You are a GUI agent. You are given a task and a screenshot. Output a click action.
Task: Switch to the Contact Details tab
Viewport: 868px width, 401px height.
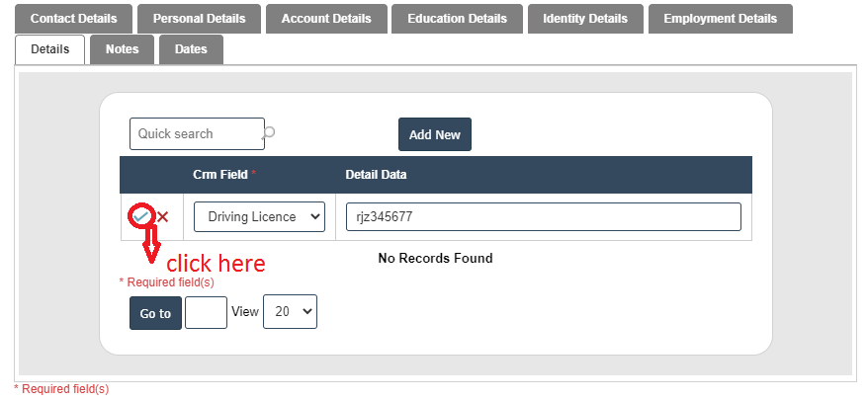(x=73, y=19)
